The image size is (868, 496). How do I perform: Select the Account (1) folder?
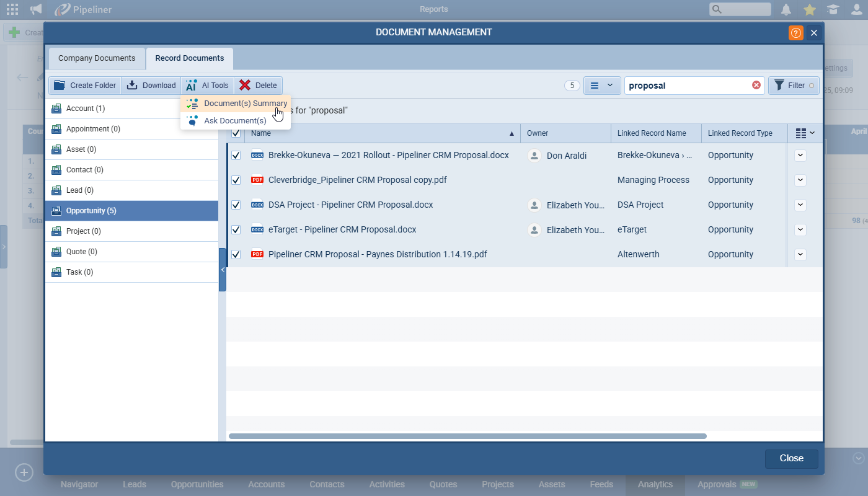coord(86,108)
